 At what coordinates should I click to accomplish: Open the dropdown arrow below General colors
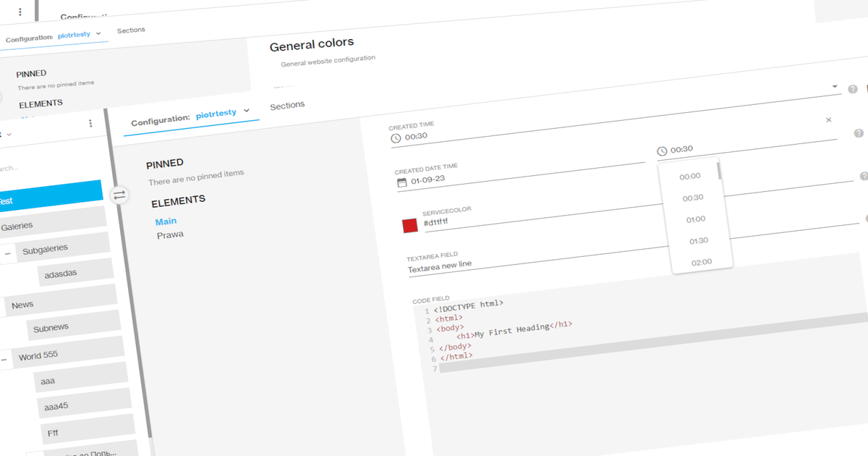click(x=835, y=86)
